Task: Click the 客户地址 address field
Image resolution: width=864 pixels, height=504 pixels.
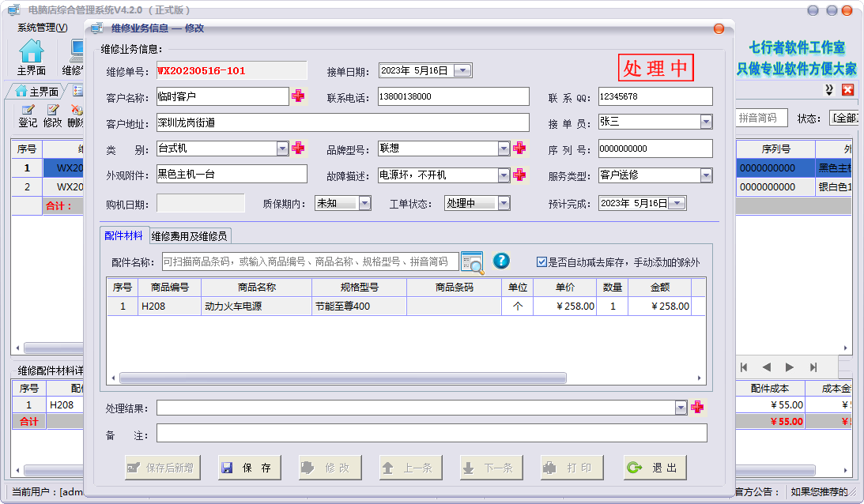Action: 343,122
